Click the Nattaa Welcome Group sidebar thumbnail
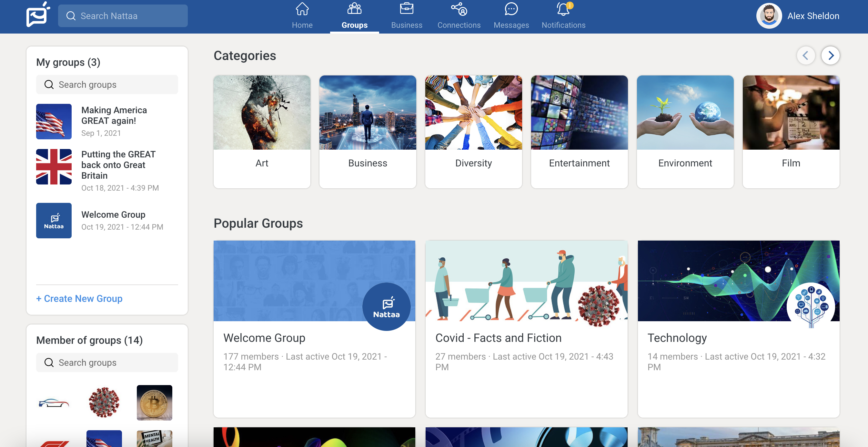This screenshot has height=447, width=868. pos(54,220)
